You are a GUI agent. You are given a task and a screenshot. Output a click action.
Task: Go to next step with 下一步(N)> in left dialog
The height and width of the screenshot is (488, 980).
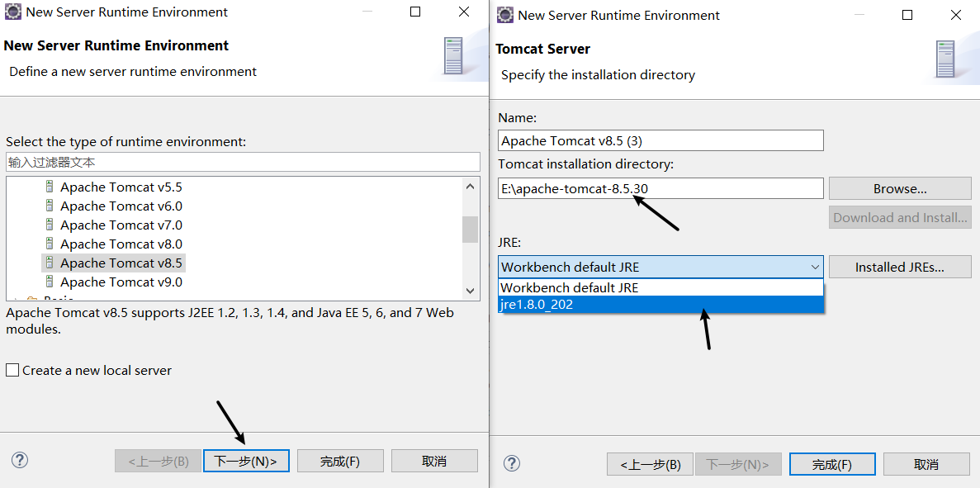(246, 461)
